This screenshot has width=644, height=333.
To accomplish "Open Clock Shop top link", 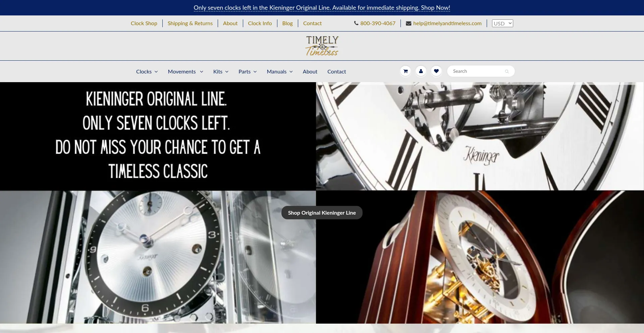I will tap(144, 23).
